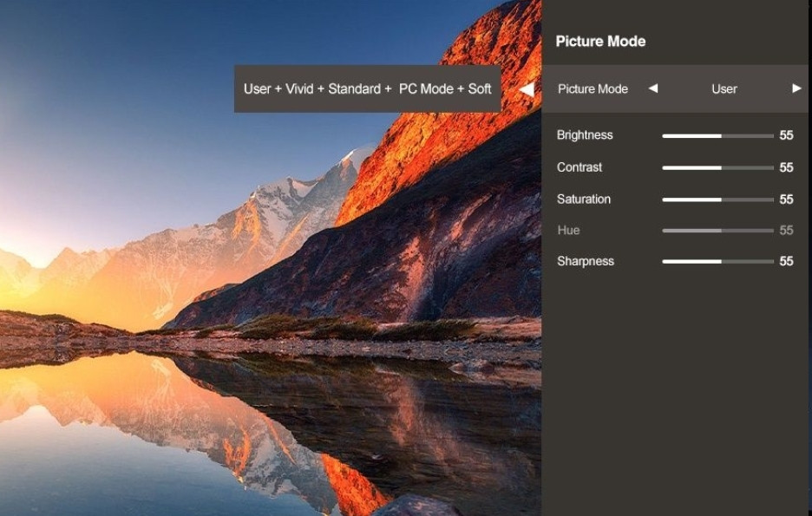Click the Sharpness value 55

coord(786,262)
